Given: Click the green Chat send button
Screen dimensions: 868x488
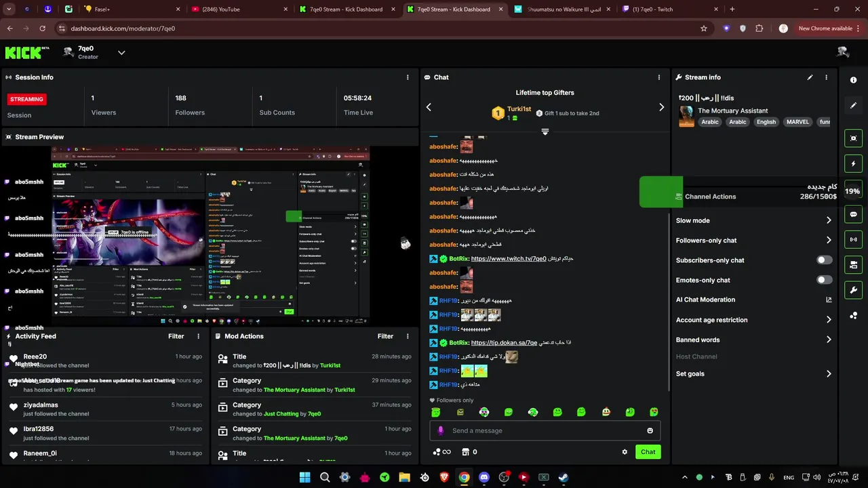Looking at the screenshot, I should coord(648,452).
